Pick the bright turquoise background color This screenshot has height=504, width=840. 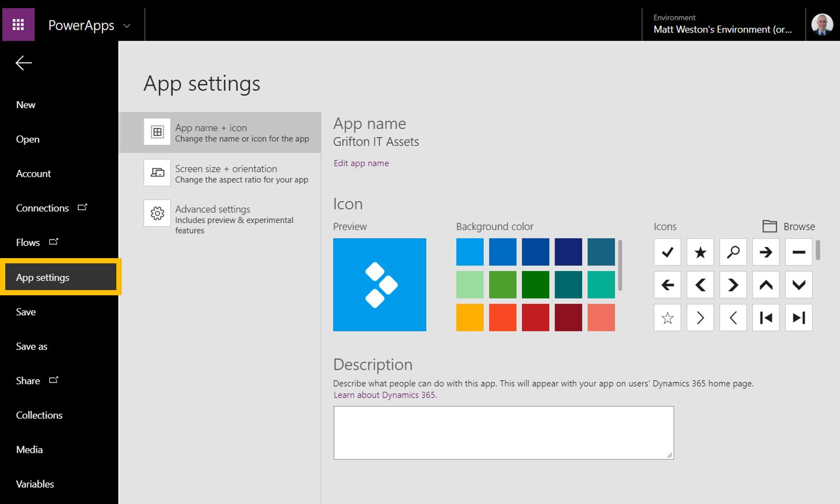tap(601, 285)
